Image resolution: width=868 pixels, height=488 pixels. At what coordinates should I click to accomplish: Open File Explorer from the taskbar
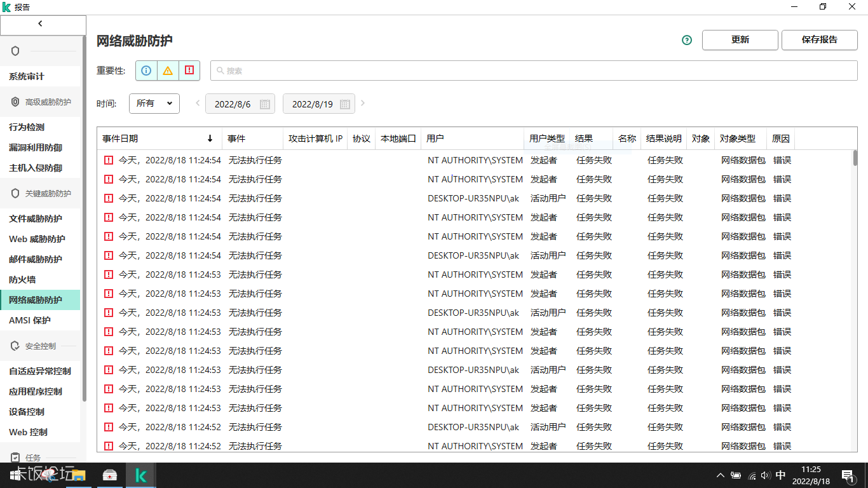pos(79,475)
